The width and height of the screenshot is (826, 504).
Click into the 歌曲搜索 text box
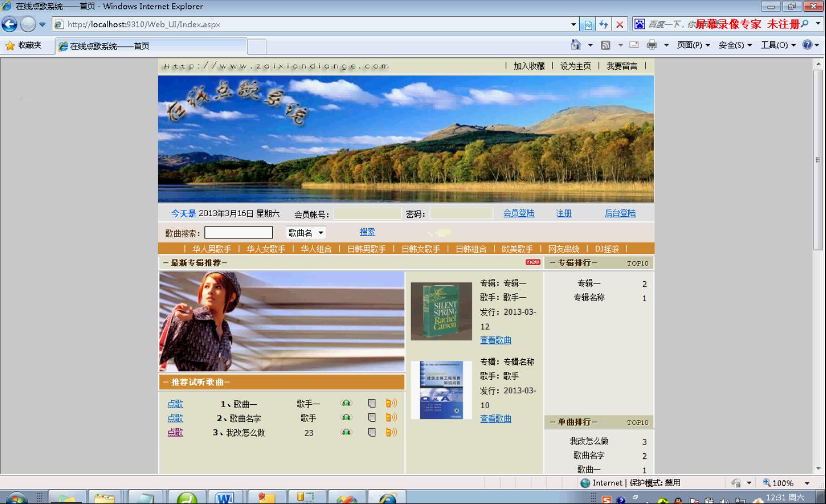[238, 233]
